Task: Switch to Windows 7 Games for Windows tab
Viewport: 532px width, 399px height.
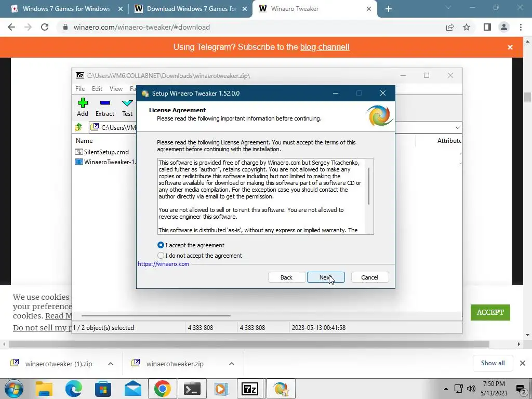Action: coord(66,9)
